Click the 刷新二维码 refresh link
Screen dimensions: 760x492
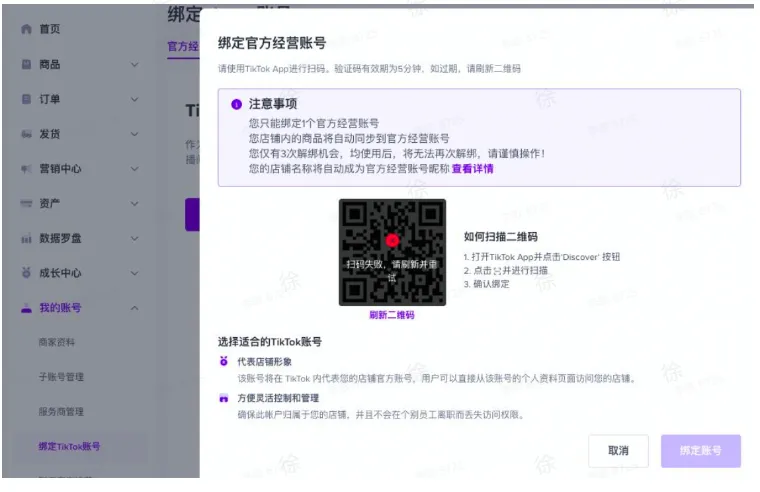[x=392, y=315]
